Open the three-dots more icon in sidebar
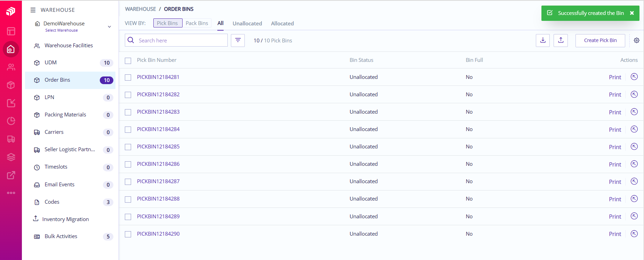The height and width of the screenshot is (260, 644). tap(11, 193)
